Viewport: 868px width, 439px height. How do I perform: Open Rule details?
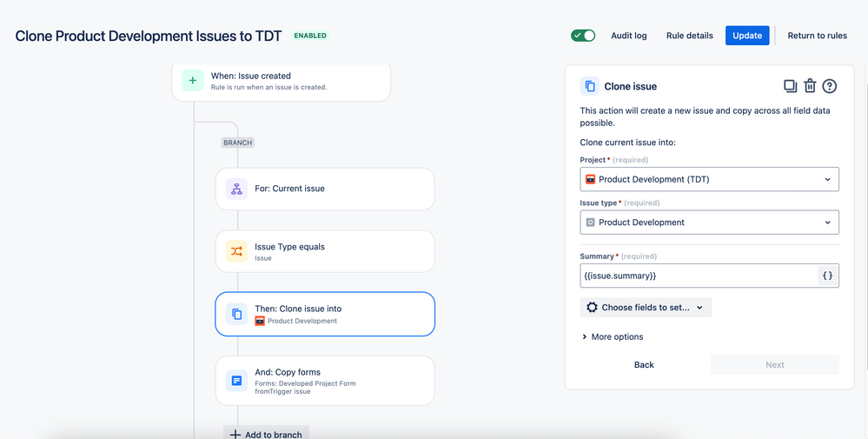click(690, 36)
